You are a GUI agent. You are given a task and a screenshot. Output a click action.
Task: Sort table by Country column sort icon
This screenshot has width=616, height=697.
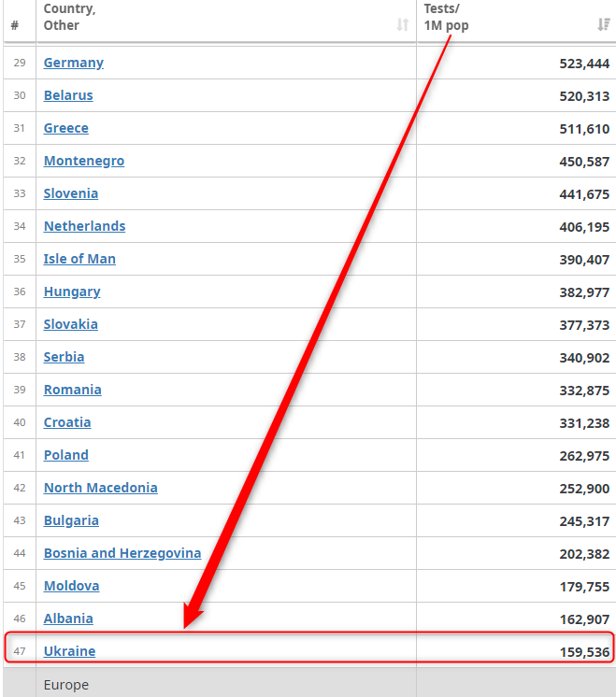pyautogui.click(x=403, y=25)
